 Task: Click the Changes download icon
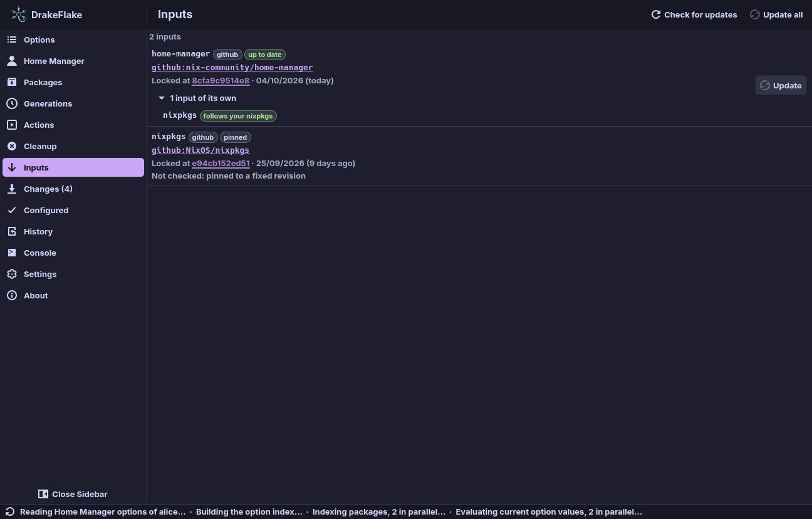tap(12, 189)
